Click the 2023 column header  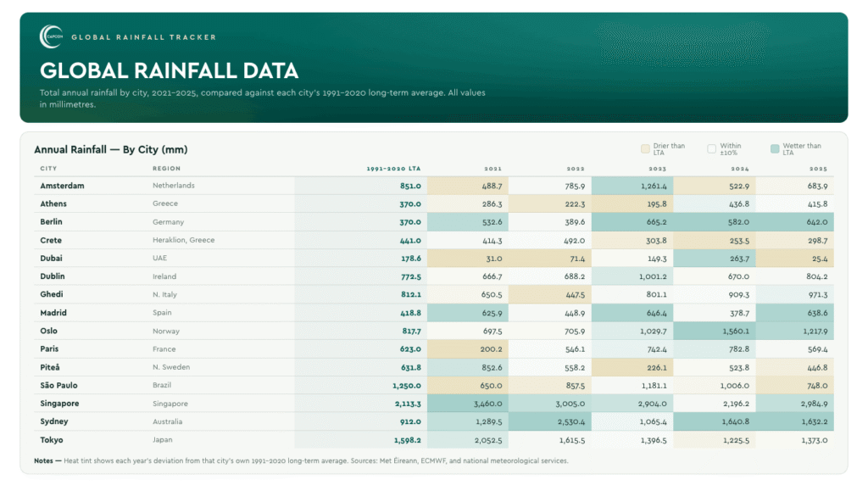[658, 168]
